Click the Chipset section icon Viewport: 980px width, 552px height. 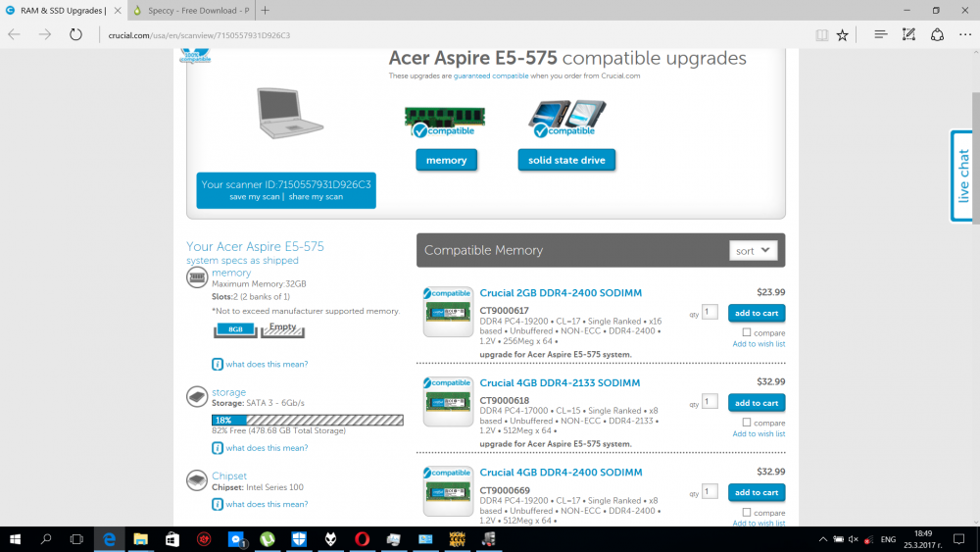click(x=197, y=480)
